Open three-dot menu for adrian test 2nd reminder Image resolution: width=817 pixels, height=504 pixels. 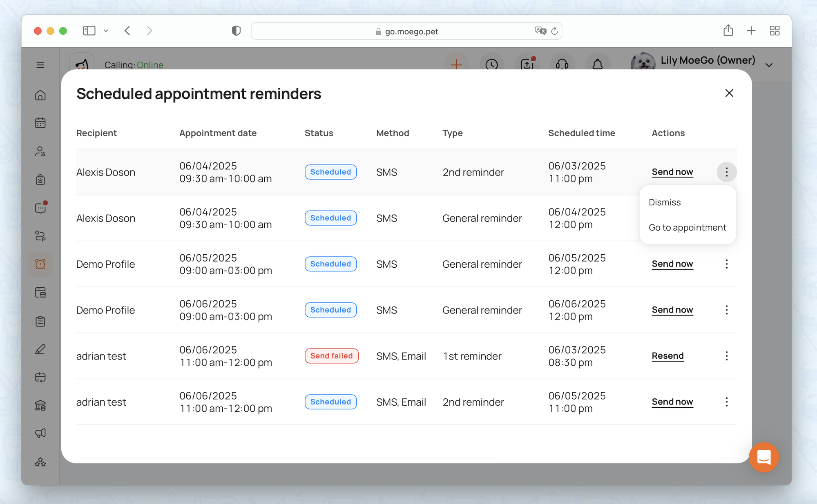click(x=726, y=402)
